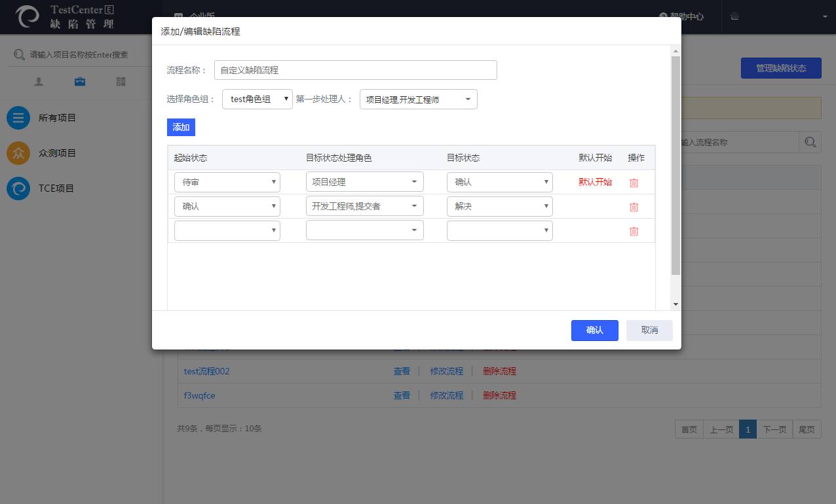Open 起始状态 dropdown showing 待审
This screenshot has height=504, width=836.
pos(227,182)
